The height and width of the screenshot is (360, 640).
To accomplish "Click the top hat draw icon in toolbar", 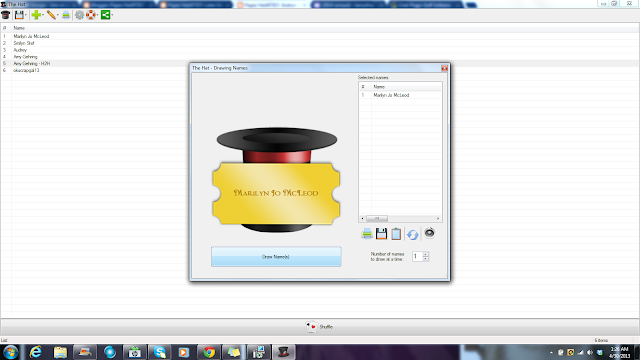I will 6,15.
